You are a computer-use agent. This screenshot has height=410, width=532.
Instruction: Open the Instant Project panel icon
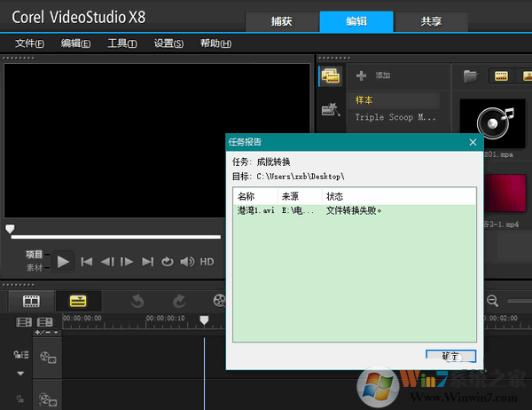[331, 110]
